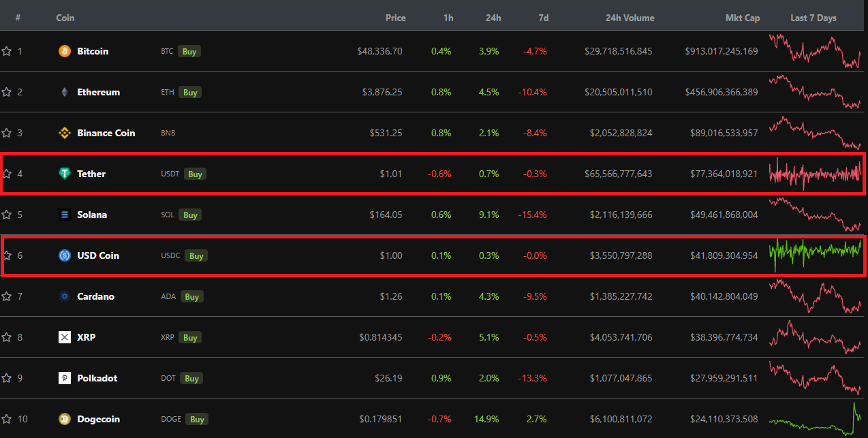This screenshot has width=868, height=438.
Task: Click the Solana logo icon
Action: [65, 215]
